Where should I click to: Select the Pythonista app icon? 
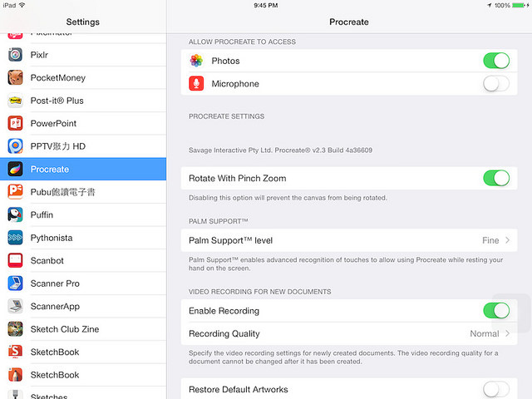[15, 238]
